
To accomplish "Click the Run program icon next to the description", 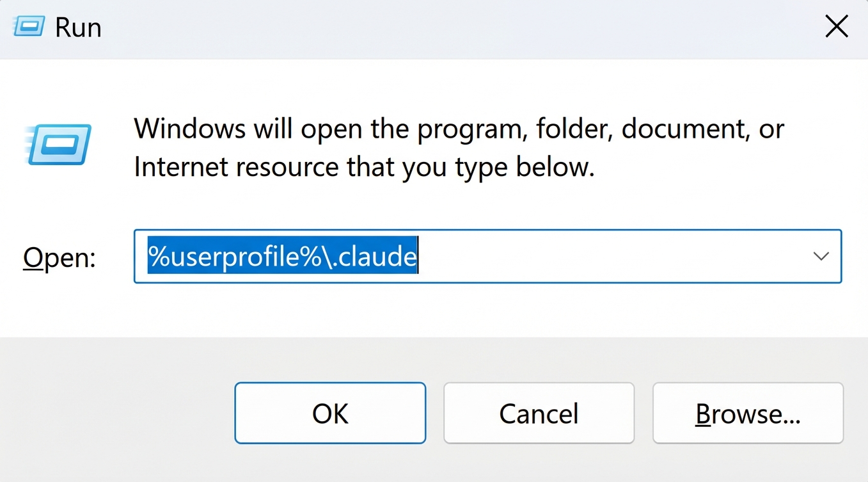I will [x=56, y=143].
